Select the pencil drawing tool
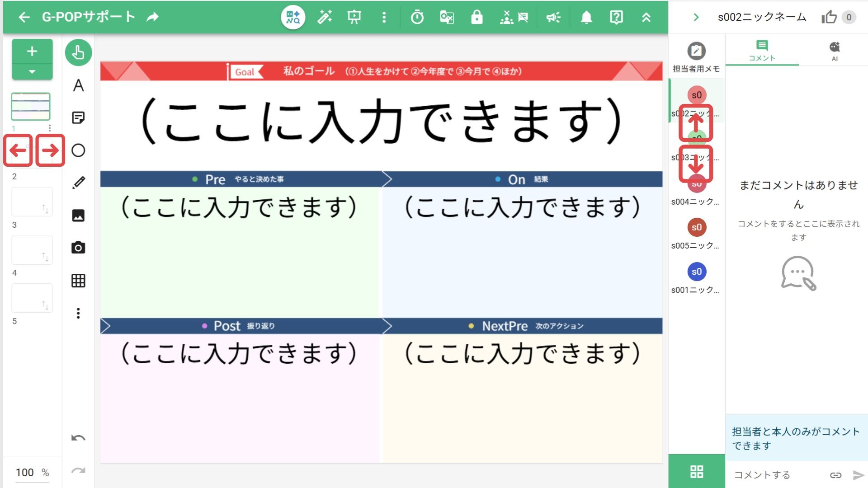This screenshot has width=868, height=488. coord(78,183)
